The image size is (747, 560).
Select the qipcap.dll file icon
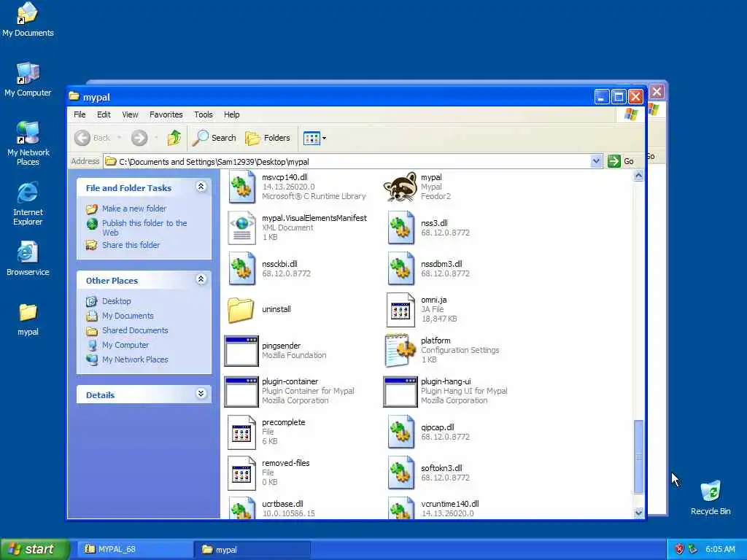pyautogui.click(x=400, y=432)
